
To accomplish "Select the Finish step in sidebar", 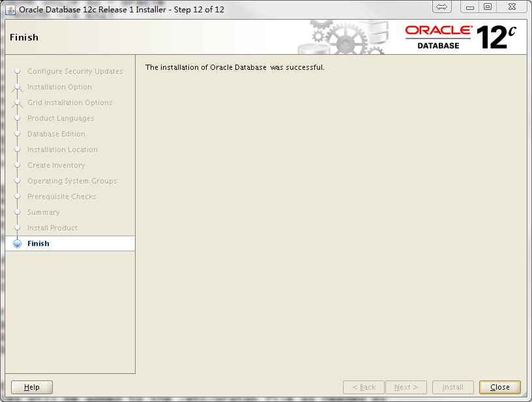I will pyautogui.click(x=70, y=243).
